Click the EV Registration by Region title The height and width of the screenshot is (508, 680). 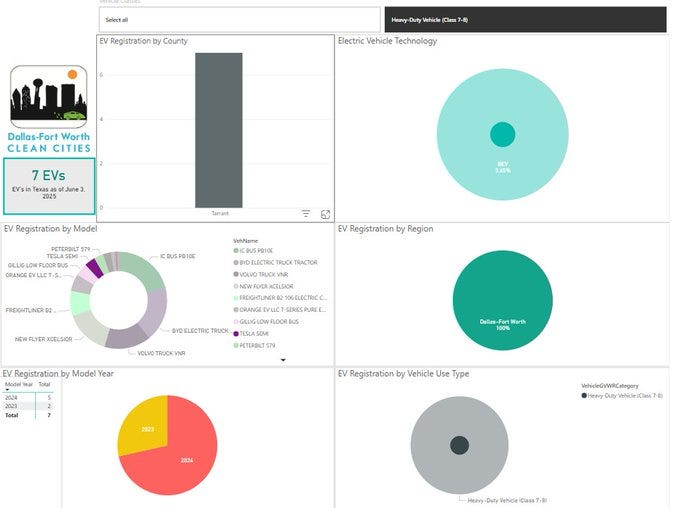tap(386, 229)
